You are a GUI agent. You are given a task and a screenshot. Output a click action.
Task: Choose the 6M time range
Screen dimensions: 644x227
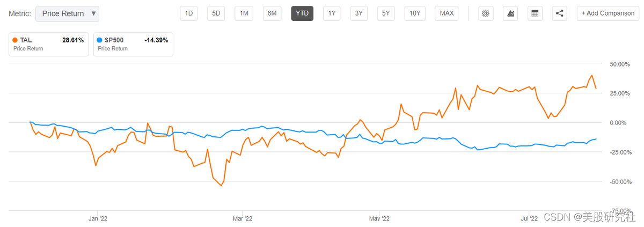coord(272,13)
